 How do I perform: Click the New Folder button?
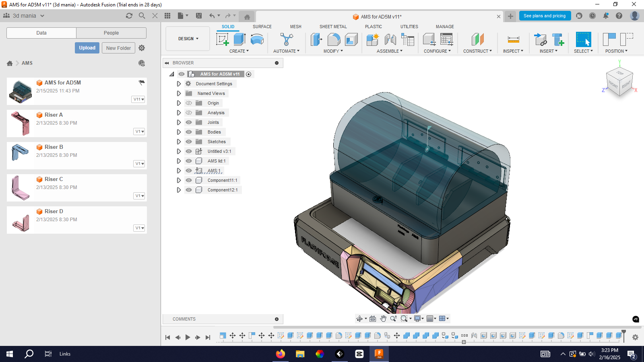coord(118,48)
